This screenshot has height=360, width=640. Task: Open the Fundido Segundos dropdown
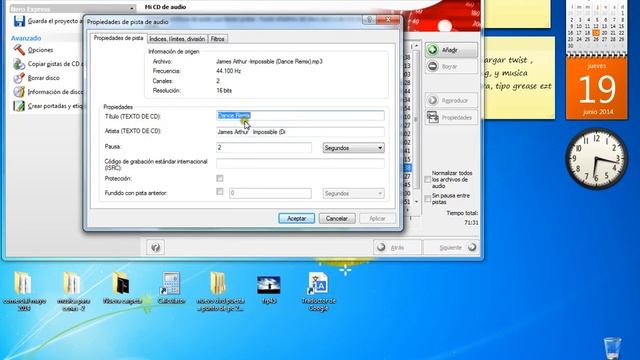353,193
